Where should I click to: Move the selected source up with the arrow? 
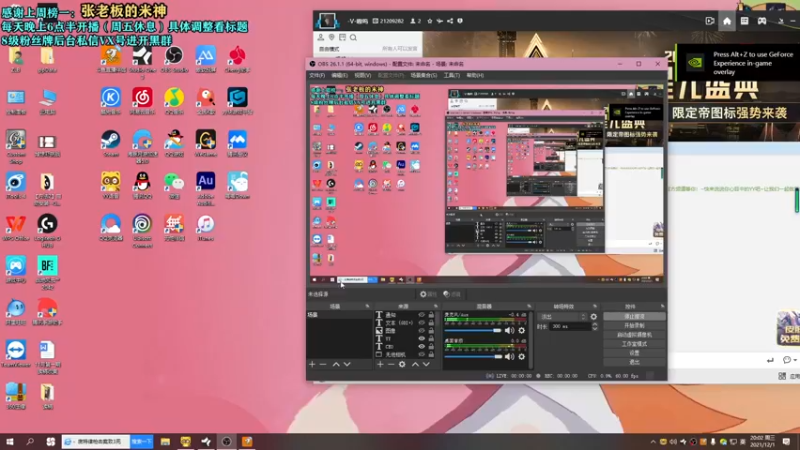(x=415, y=364)
